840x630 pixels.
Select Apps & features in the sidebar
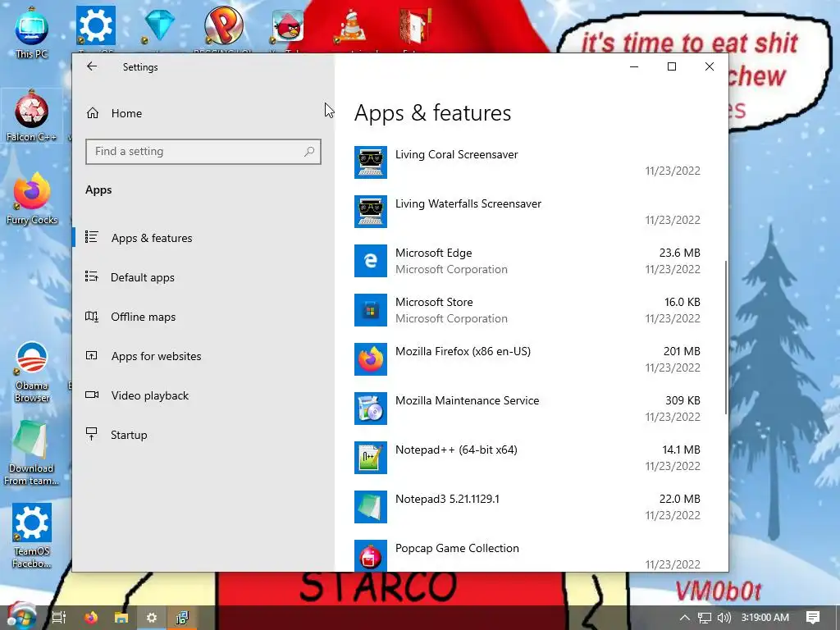[152, 238]
